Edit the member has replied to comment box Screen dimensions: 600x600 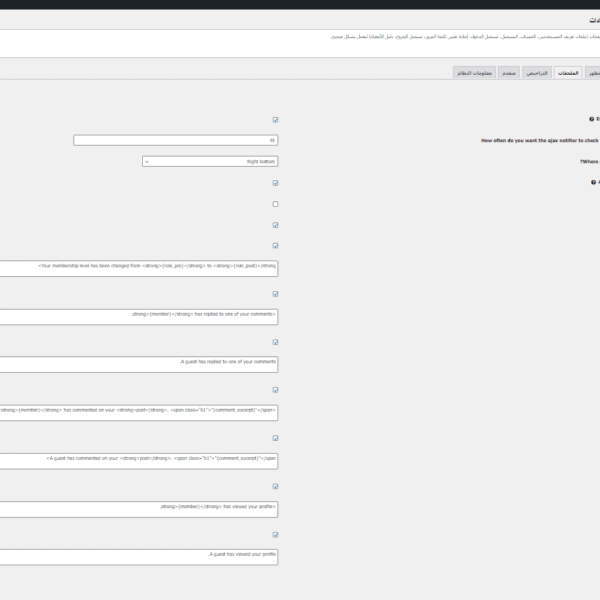tap(139, 317)
